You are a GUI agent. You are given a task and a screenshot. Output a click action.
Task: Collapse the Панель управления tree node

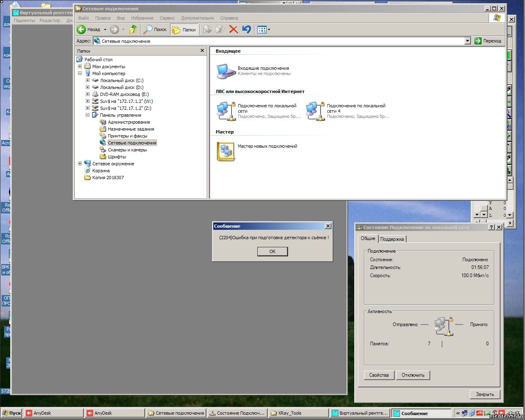(x=88, y=115)
